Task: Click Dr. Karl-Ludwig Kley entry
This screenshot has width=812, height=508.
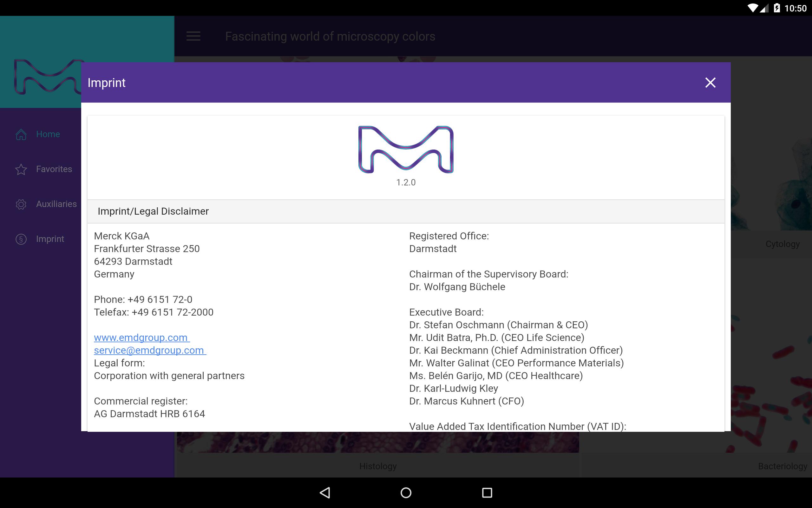Action: (x=454, y=389)
